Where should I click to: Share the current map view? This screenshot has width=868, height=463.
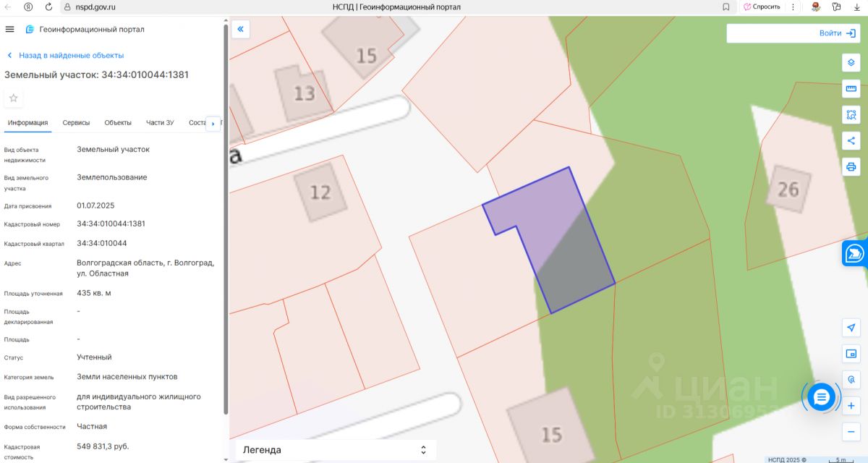click(x=851, y=141)
